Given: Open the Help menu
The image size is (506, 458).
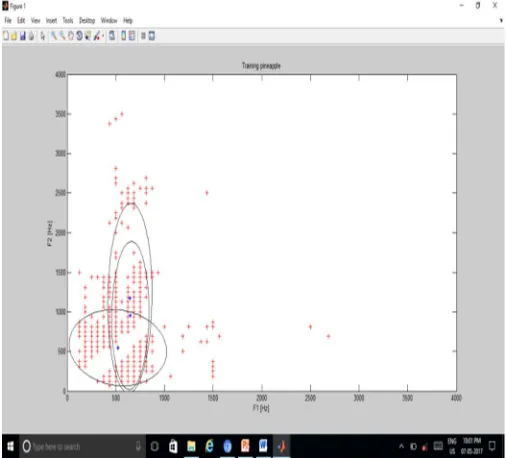Looking at the screenshot, I should click(x=128, y=21).
